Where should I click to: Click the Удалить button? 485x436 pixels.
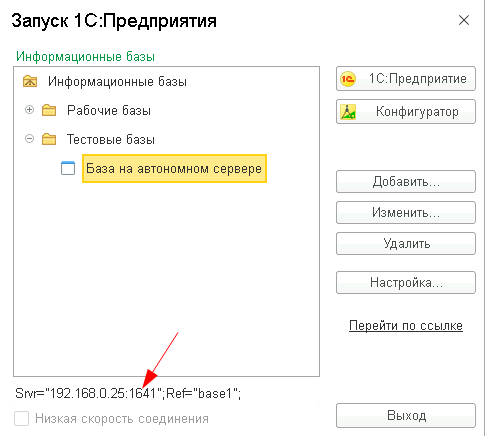tap(406, 243)
